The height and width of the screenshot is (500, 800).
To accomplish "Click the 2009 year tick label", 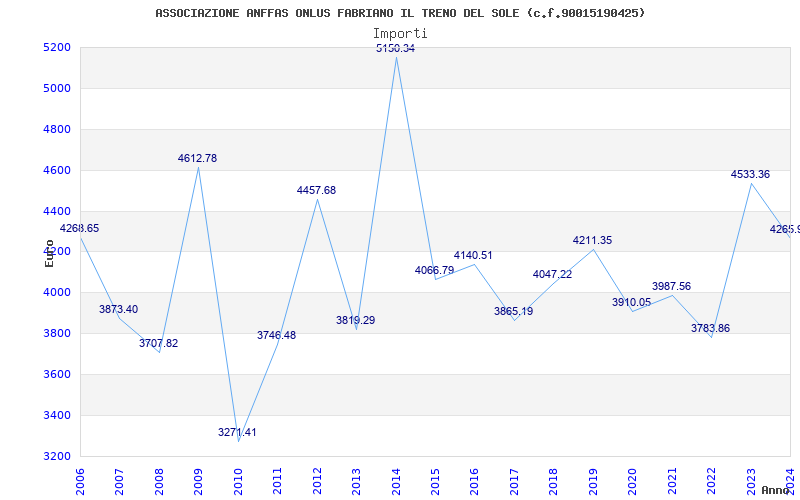I will pyautogui.click(x=198, y=482).
